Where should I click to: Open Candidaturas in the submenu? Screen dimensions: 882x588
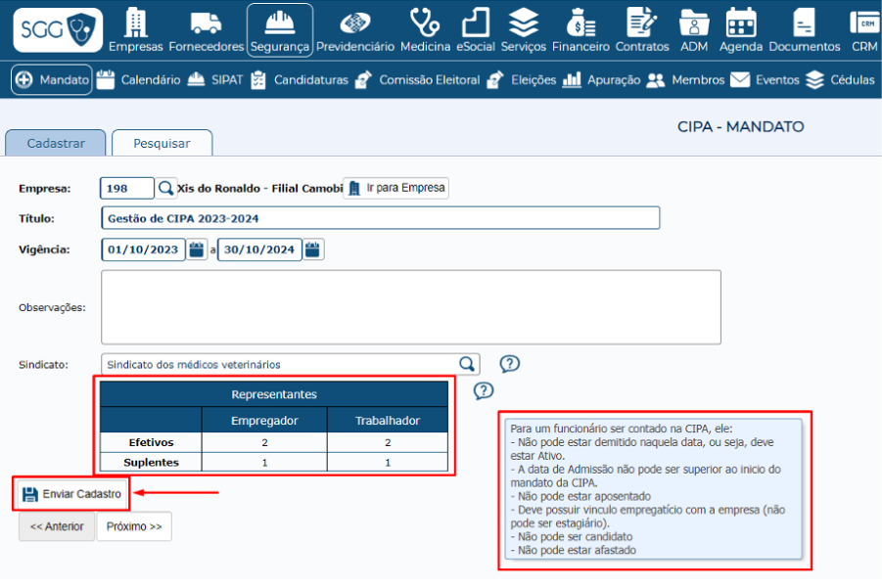[x=300, y=80]
